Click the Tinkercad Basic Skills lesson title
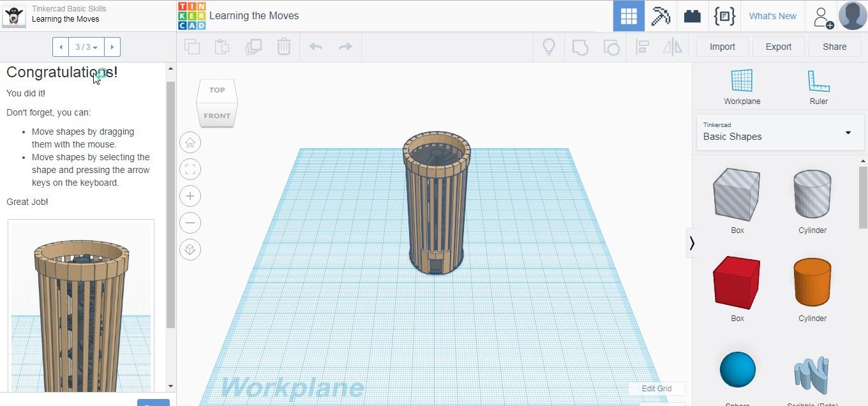This screenshot has height=406, width=868. 69,9
